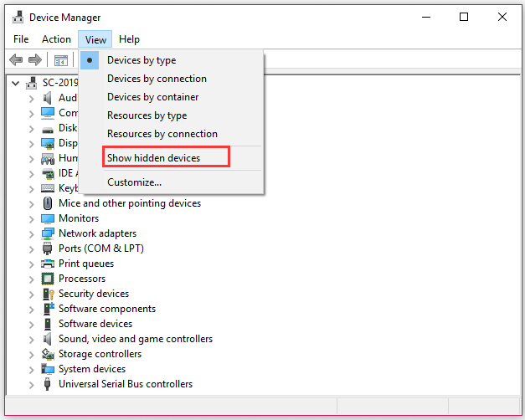525x420 pixels.
Task: Select Devices by type view option
Action: (x=171, y=60)
